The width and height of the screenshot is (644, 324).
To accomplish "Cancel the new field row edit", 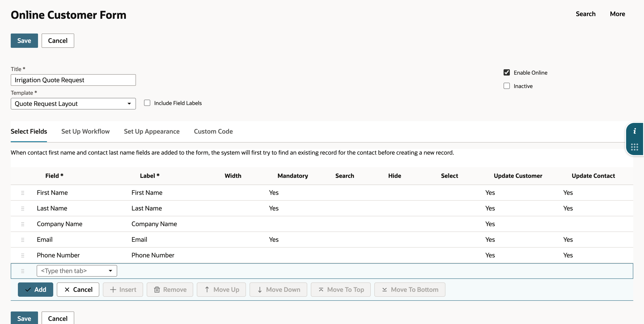I will [78, 290].
